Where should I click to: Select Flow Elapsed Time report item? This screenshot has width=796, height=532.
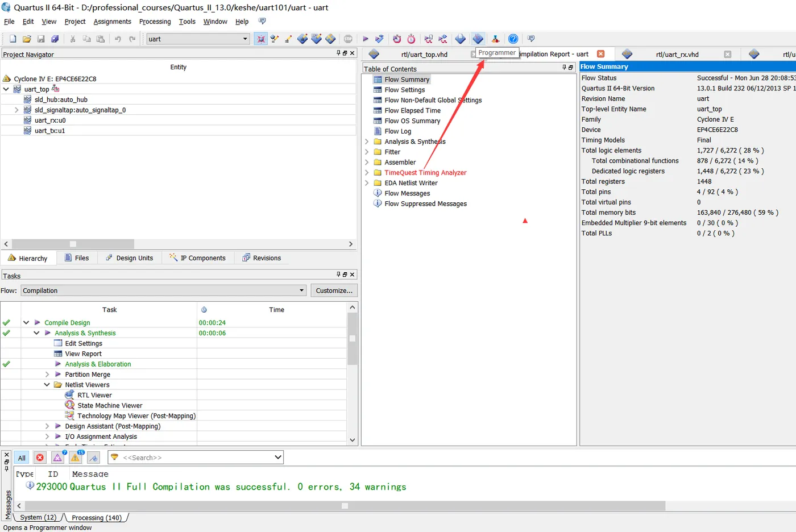tap(412, 110)
